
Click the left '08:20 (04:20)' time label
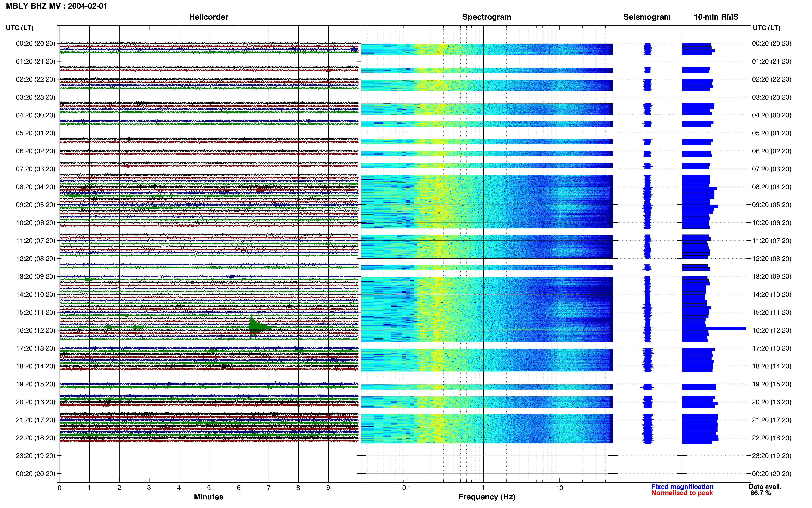pyautogui.click(x=36, y=187)
